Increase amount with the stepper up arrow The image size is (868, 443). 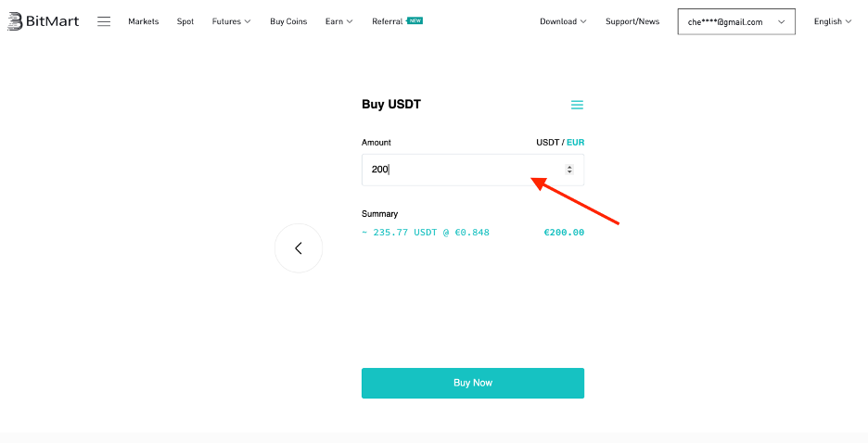(x=569, y=167)
